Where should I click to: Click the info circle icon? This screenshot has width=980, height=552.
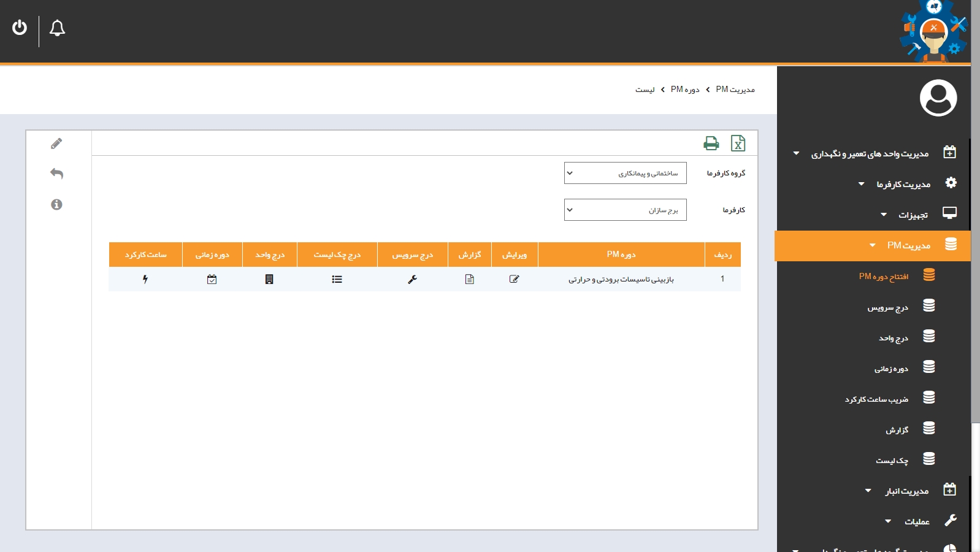tap(56, 204)
